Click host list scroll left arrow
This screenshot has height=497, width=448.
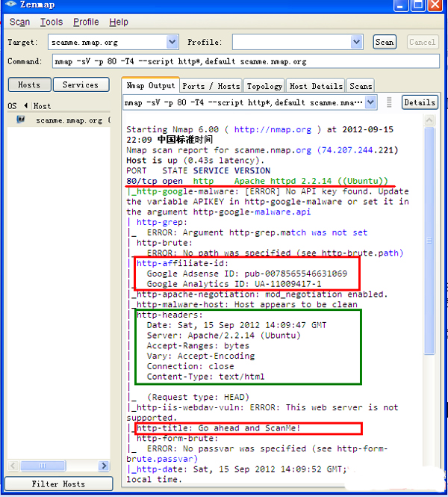(13, 466)
